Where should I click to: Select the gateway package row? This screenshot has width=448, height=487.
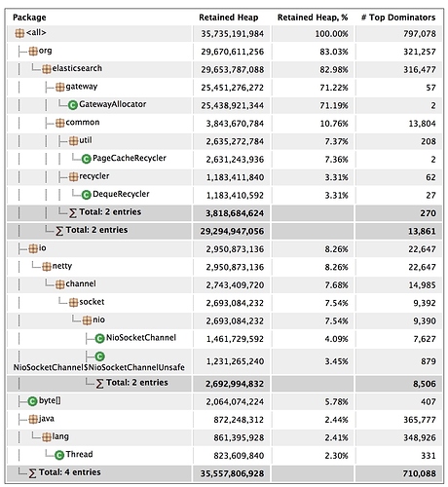(224, 87)
